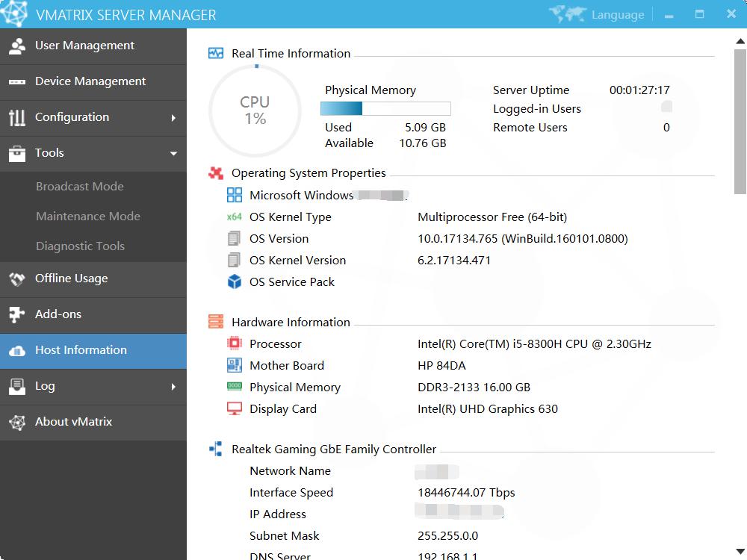Viewport: 747px width, 560px height.
Task: Click the Tools toolbox icon
Action: pos(17,153)
